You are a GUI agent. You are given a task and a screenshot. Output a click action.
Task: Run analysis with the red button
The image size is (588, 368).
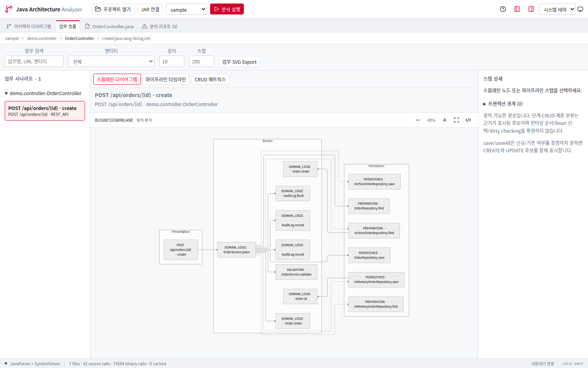tap(227, 9)
